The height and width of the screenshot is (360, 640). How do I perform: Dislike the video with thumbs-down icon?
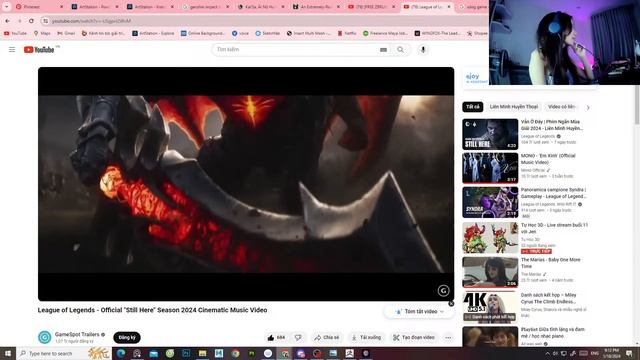(298, 338)
